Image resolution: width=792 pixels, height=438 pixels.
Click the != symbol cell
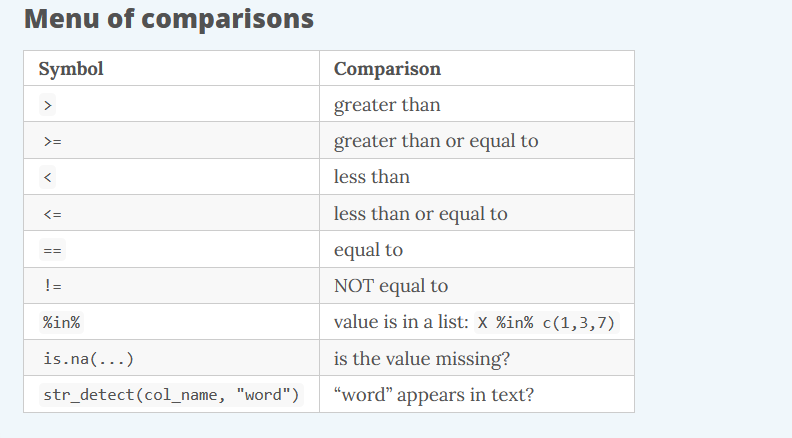pos(171,286)
